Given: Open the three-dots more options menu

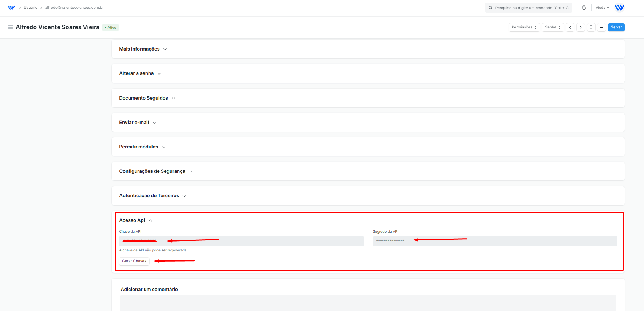Looking at the screenshot, I should pyautogui.click(x=602, y=27).
